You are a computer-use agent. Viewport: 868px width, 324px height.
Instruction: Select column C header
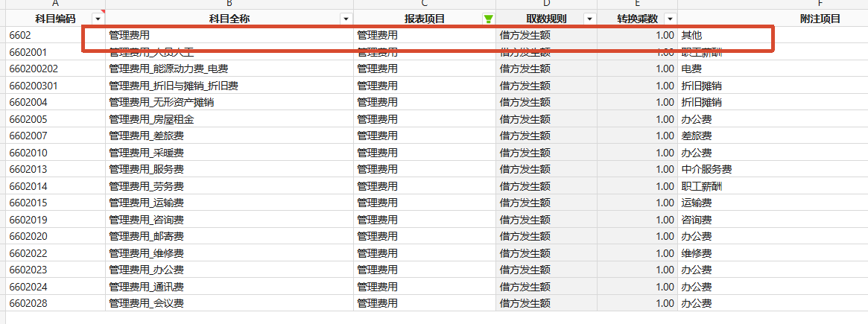point(425,4)
